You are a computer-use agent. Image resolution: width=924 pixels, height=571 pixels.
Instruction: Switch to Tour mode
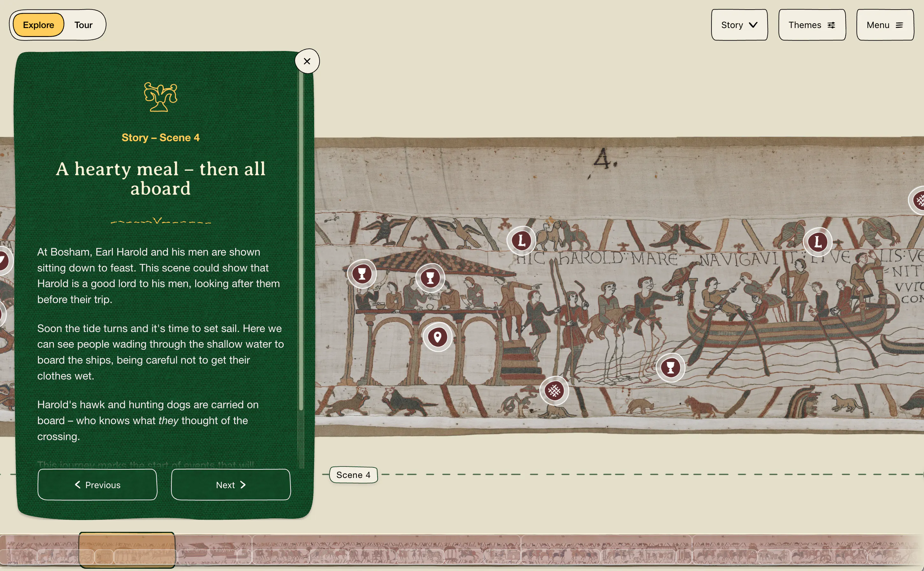pos(83,25)
